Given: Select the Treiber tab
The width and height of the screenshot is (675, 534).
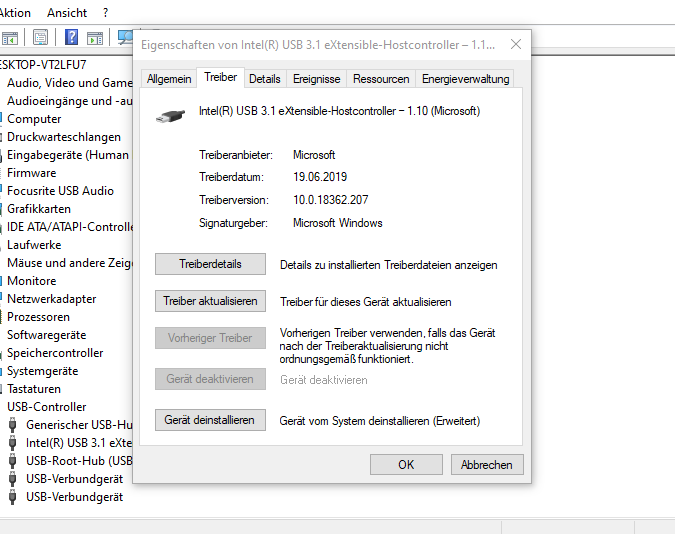Looking at the screenshot, I should [x=220, y=77].
